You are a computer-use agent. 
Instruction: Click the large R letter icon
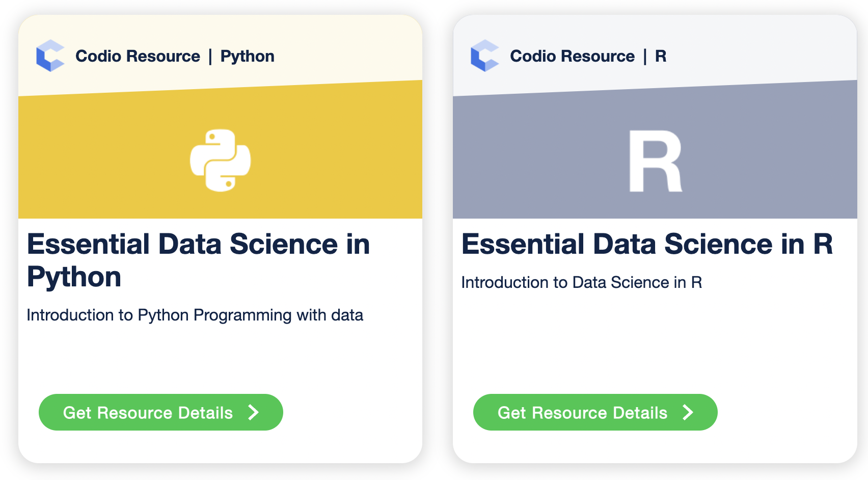(x=655, y=161)
